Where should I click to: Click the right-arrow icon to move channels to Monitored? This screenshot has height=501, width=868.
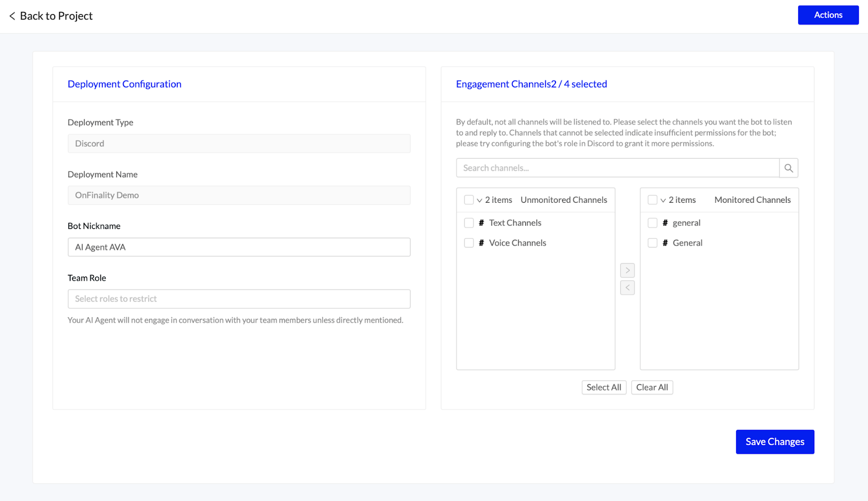coord(627,270)
